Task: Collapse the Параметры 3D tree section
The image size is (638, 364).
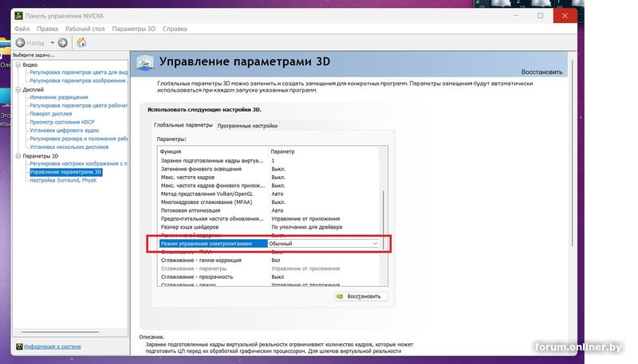Action: tap(18, 156)
